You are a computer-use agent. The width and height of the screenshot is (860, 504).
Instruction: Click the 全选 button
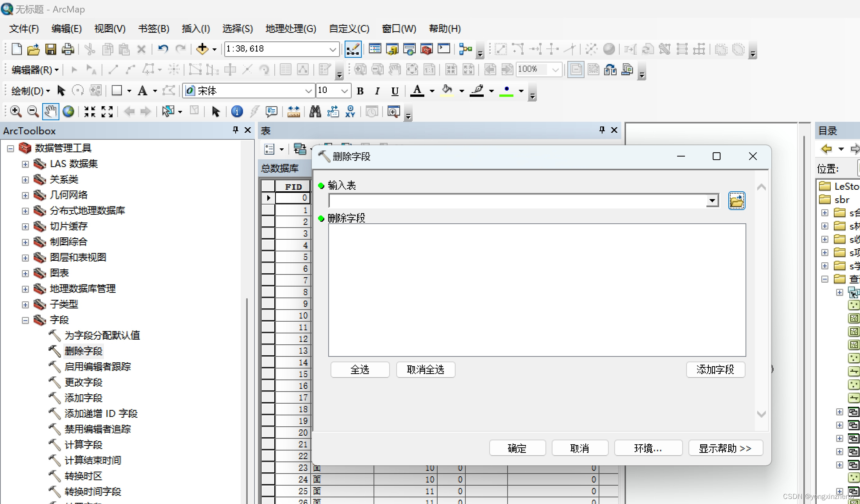(360, 369)
